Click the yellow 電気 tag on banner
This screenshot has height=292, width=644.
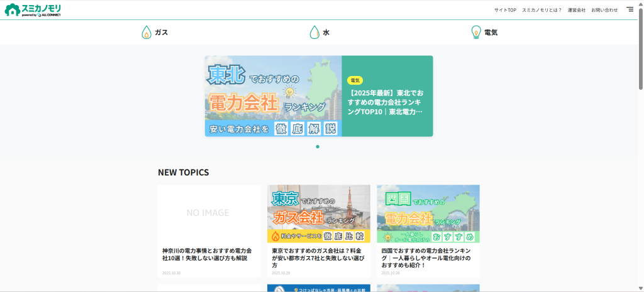(x=355, y=80)
